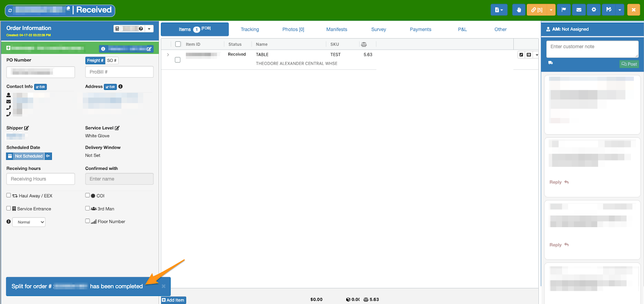Click the SKU column header

[335, 44]
